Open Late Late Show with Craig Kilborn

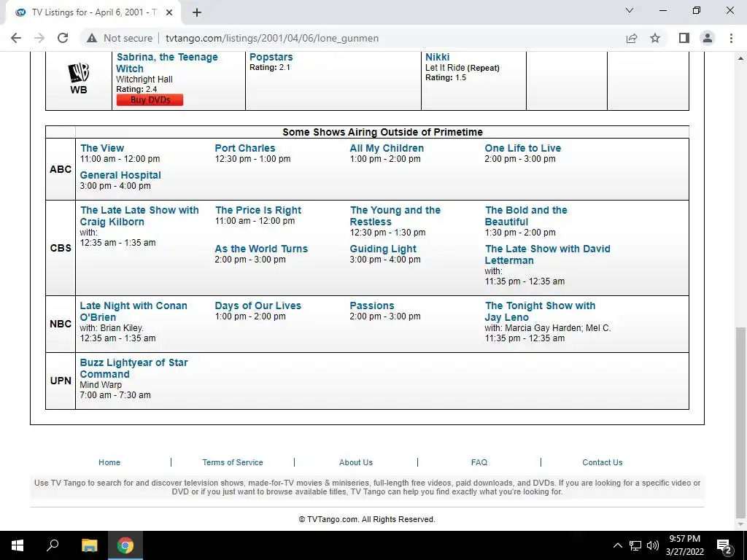[x=139, y=216]
